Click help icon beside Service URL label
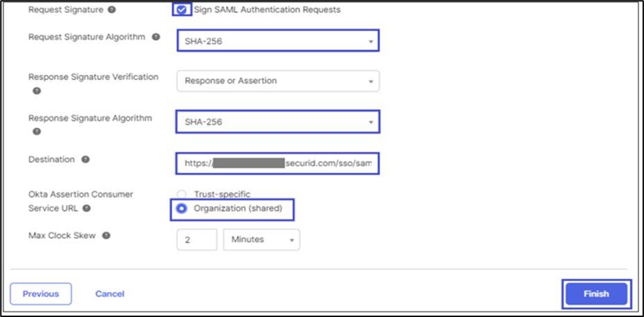Screen dimensions: 644x317 85,208
